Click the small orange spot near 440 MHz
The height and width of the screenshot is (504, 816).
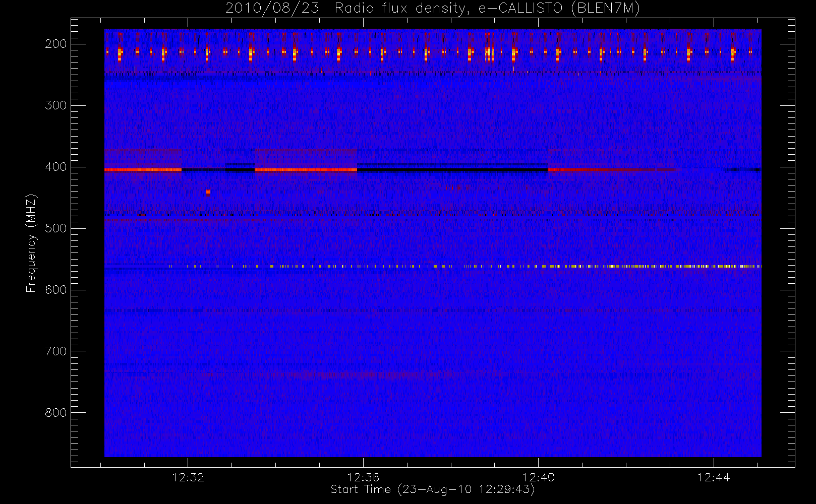click(x=208, y=192)
